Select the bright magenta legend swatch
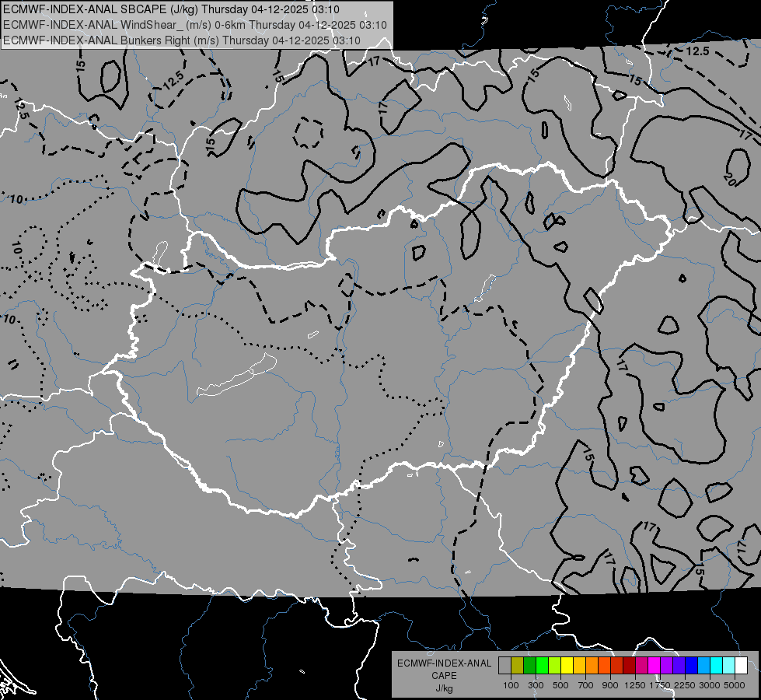The image size is (761, 700). (x=654, y=666)
